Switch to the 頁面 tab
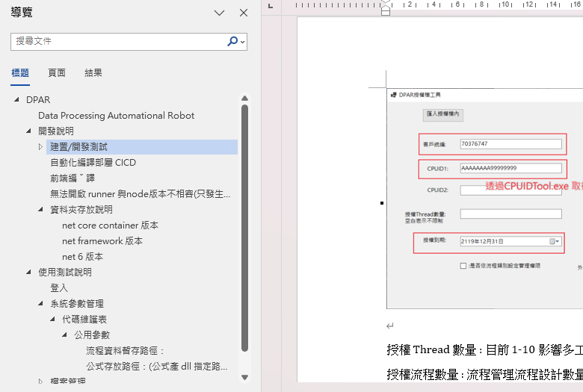Screen dimensions: 583x392 (x=57, y=73)
